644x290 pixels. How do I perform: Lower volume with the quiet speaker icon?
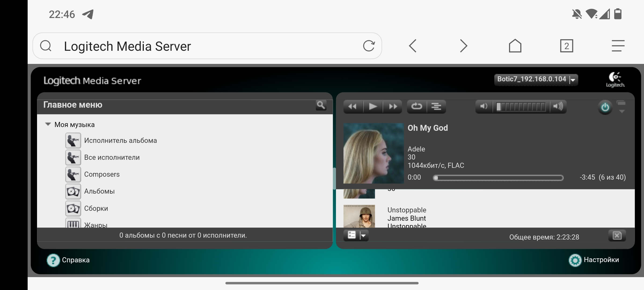(484, 107)
